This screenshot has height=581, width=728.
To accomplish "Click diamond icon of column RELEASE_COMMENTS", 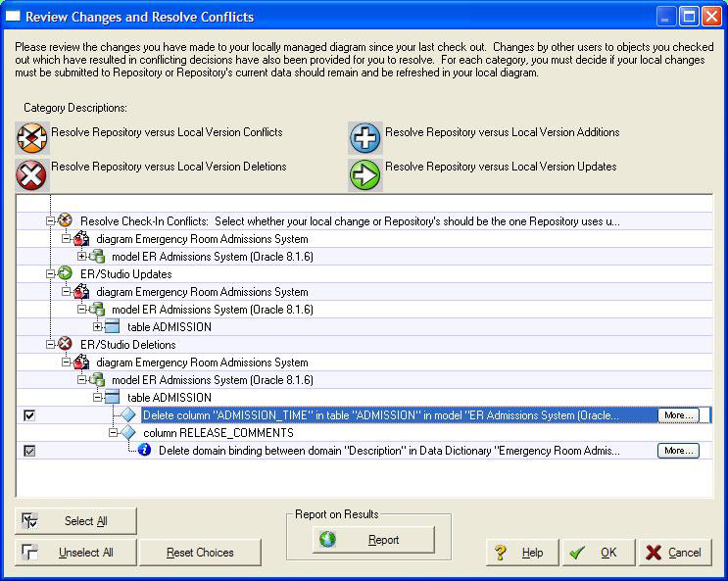I will point(128,432).
